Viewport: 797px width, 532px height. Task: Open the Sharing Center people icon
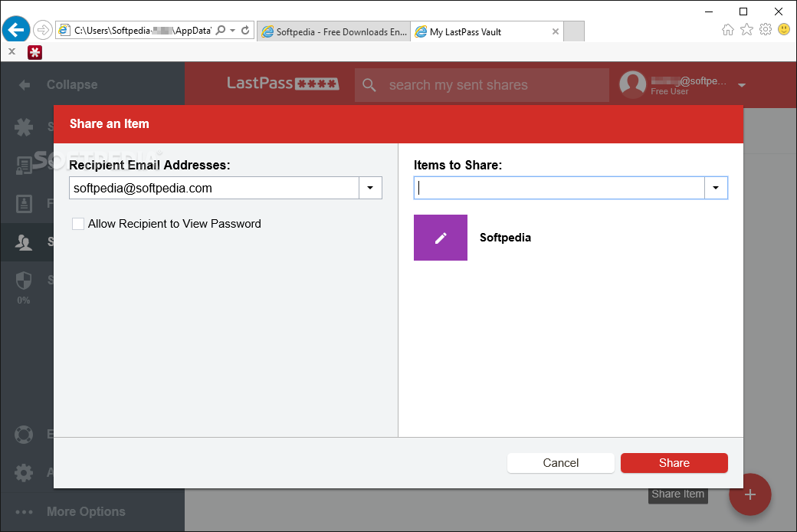tap(24, 242)
